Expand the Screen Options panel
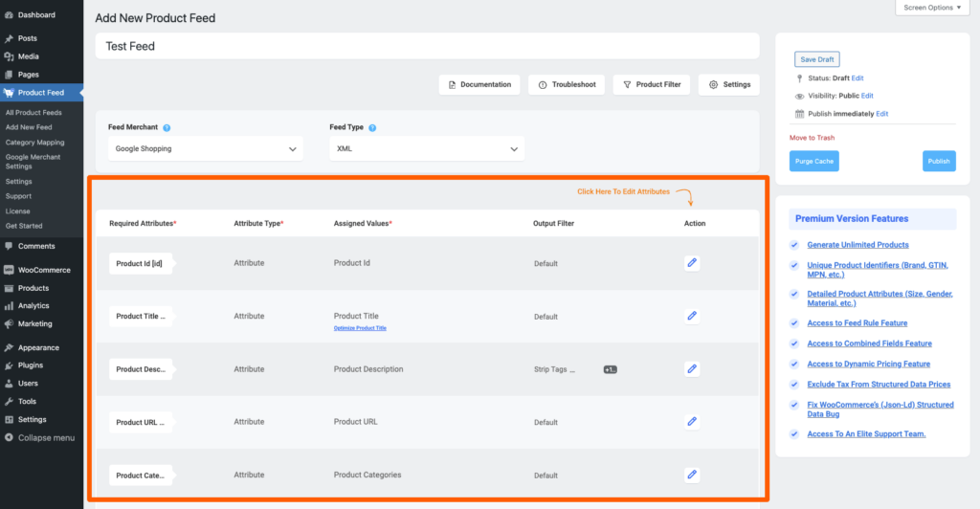Screen dimensions: 980x509 (x=932, y=8)
